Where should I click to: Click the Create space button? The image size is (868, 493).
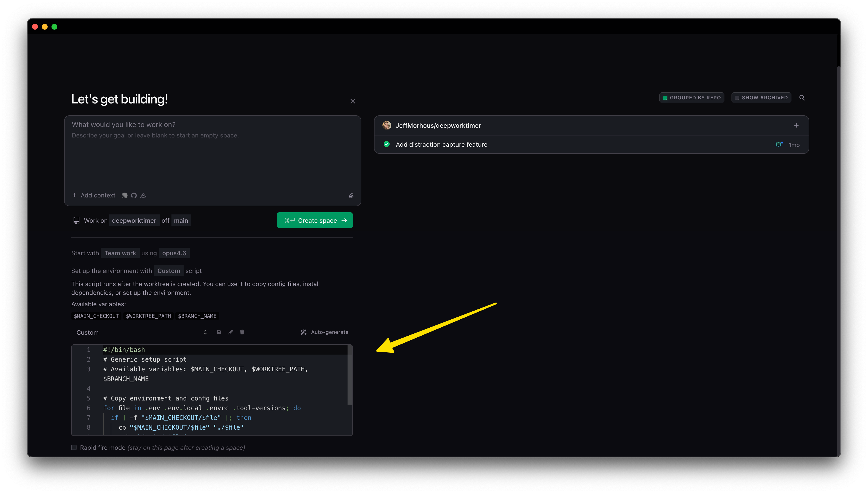pyautogui.click(x=315, y=221)
